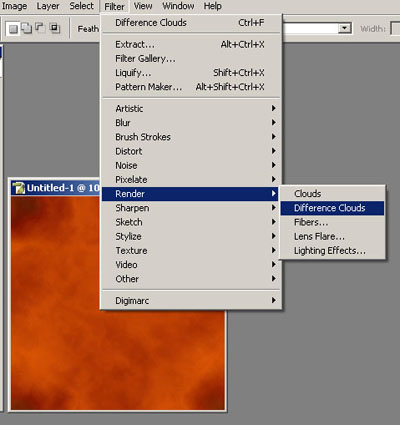Choose Lighting Effects... in Render submenu
The image size is (400, 425).
pyautogui.click(x=332, y=251)
